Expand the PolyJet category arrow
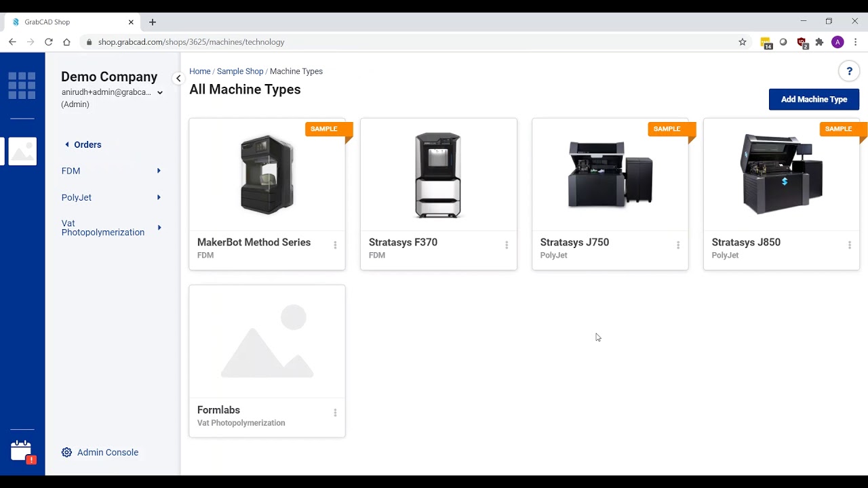The width and height of the screenshot is (868, 488). 159,197
